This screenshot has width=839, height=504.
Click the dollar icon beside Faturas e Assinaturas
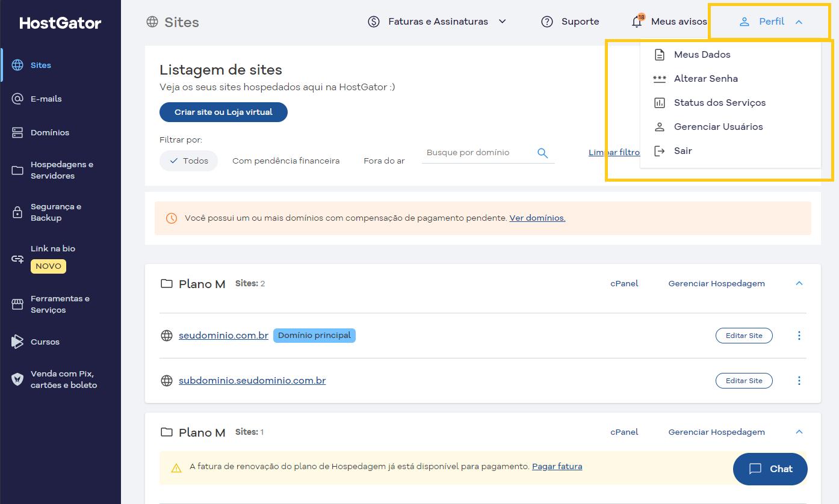[374, 22]
